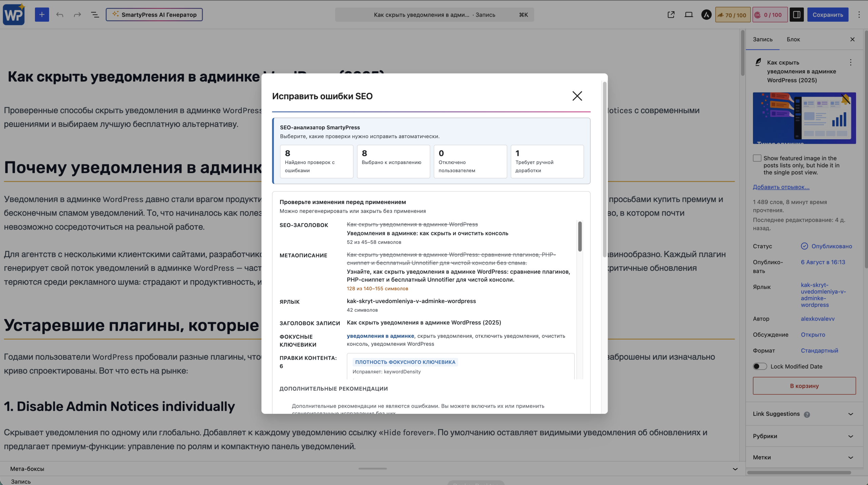The image size is (868, 485).
Task: Click the post quill icon in sidebar
Action: (758, 62)
